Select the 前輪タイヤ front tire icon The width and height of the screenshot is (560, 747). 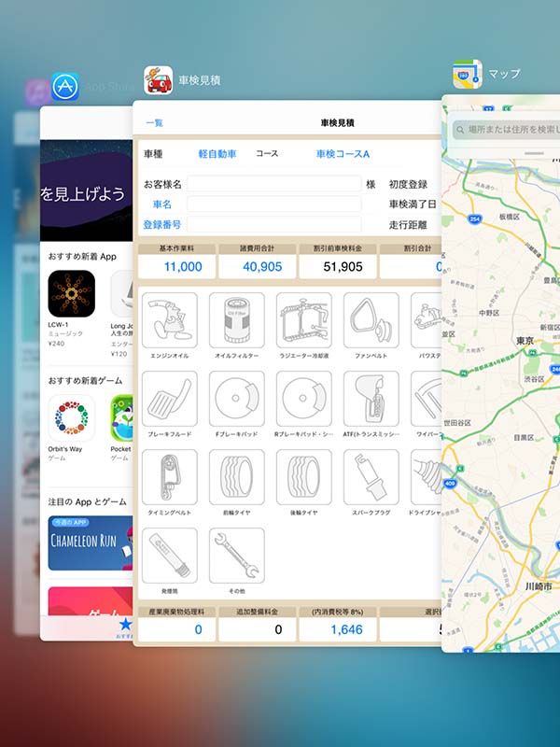(236, 477)
